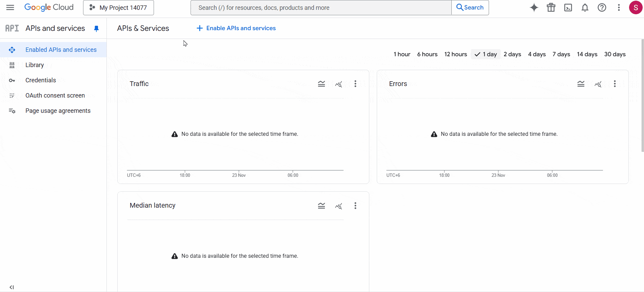
Task: Focus the resource search input field
Action: 321,7
